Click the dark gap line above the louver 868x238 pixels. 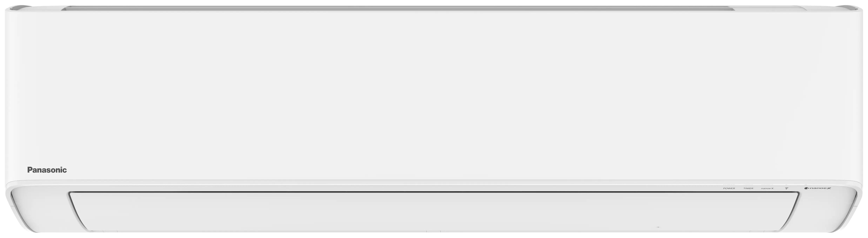tap(434, 192)
